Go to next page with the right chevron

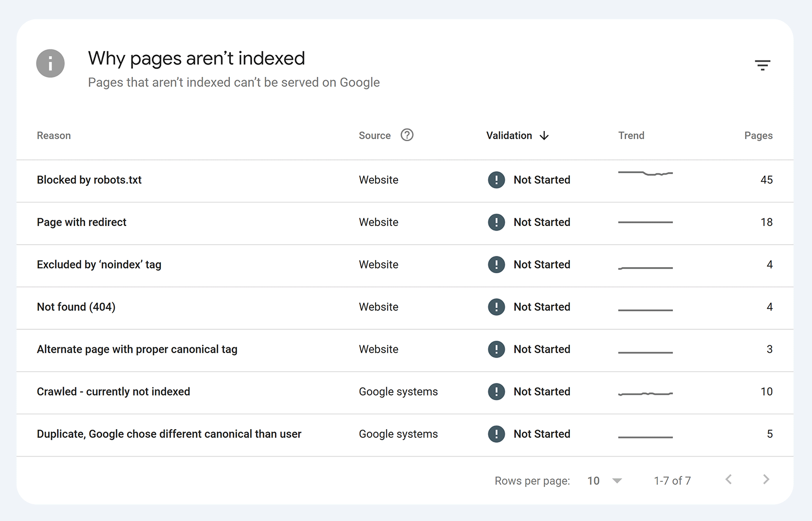[x=765, y=479]
